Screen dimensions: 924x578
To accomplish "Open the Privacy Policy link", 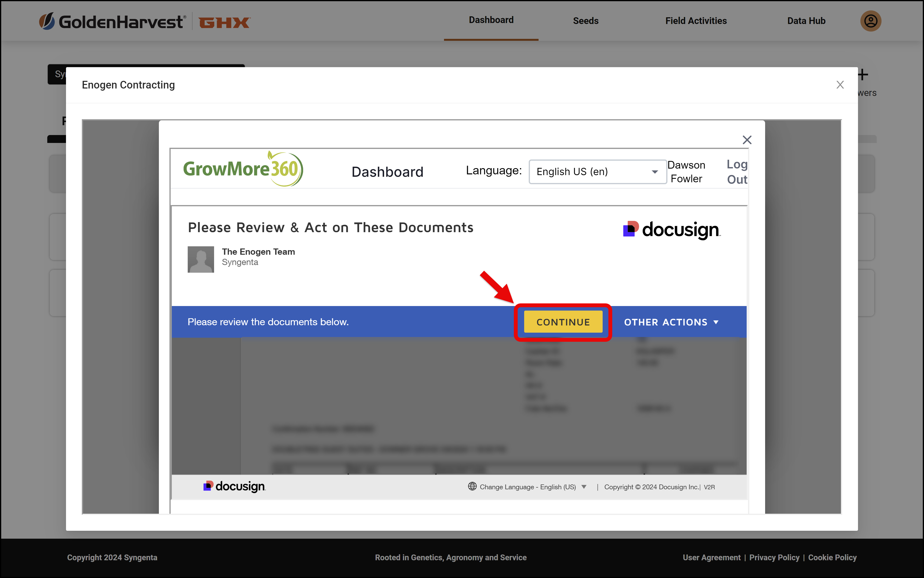I will (774, 557).
